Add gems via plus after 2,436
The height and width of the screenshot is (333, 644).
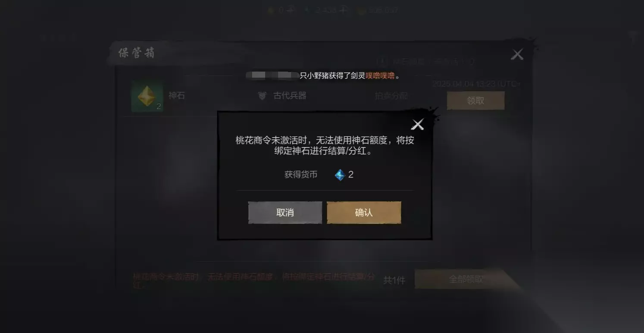[x=343, y=10]
